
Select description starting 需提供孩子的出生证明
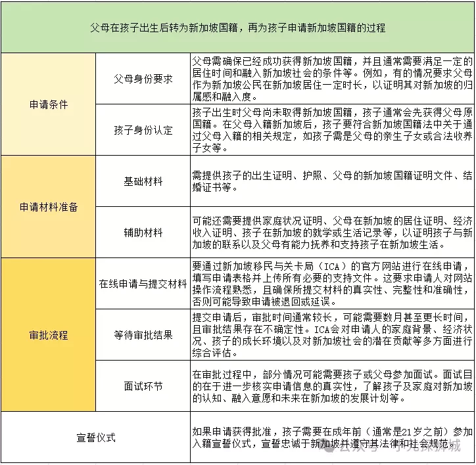click(x=333, y=181)
